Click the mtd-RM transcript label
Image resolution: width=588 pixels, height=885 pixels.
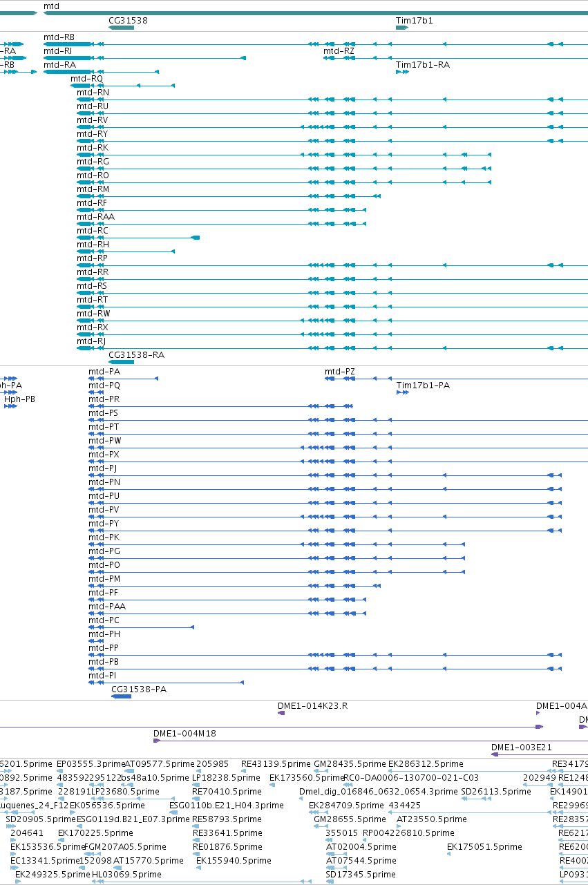(93, 189)
